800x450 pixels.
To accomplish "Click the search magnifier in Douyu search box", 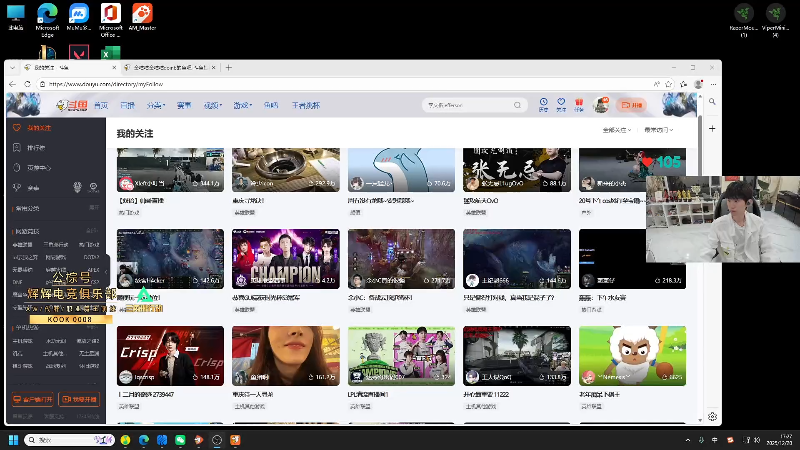I will click(519, 104).
